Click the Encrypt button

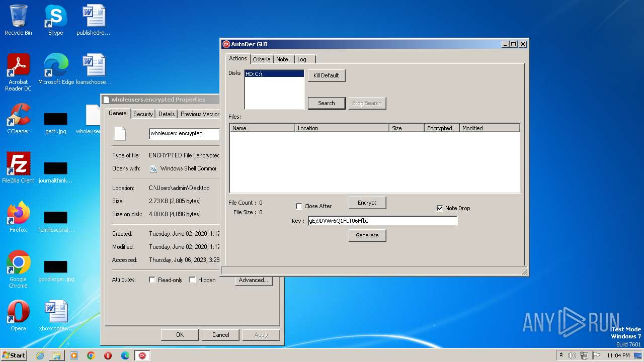click(x=367, y=203)
